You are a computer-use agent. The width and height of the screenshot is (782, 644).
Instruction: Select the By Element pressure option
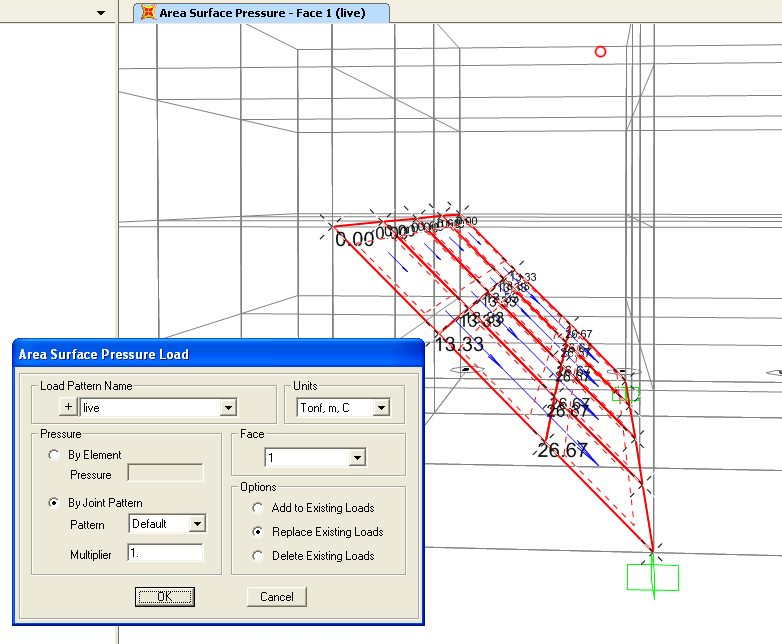click(x=54, y=455)
